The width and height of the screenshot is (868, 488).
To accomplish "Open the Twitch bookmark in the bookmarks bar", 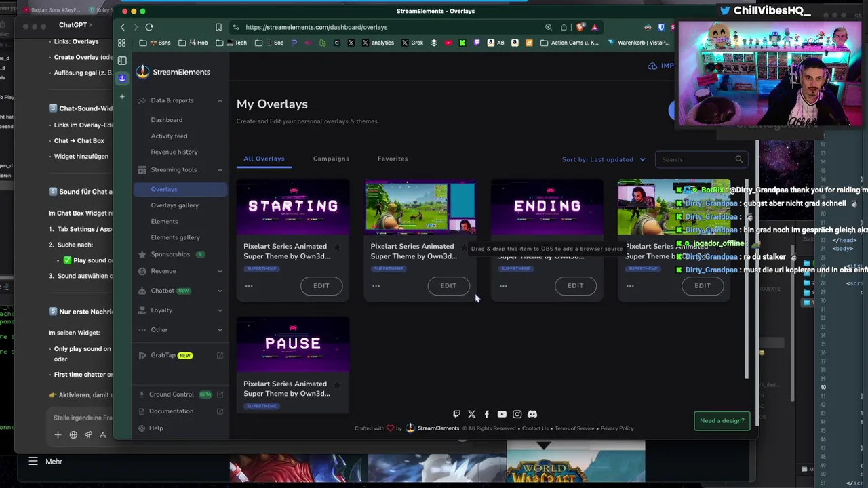I will (x=476, y=43).
